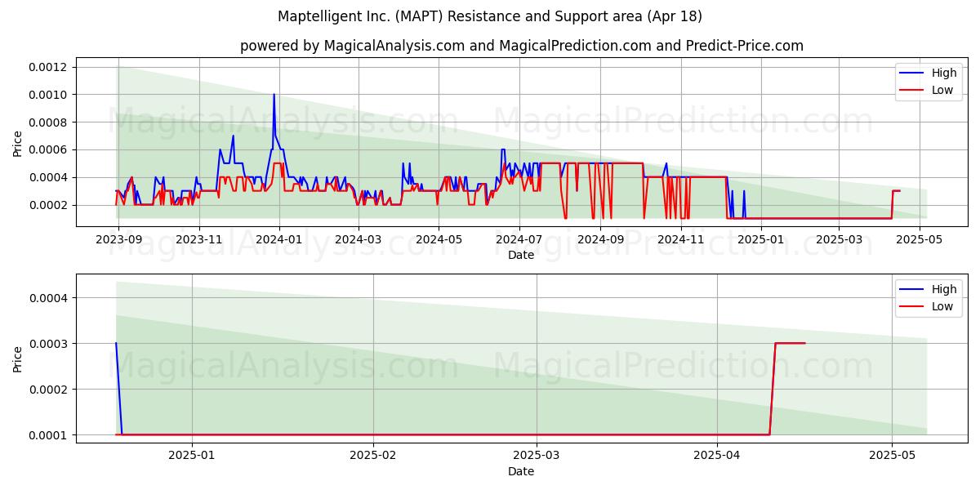Click the top chart x-axis label '2024-01'
Image resolution: width=980 pixels, height=490 pixels.
click(279, 240)
